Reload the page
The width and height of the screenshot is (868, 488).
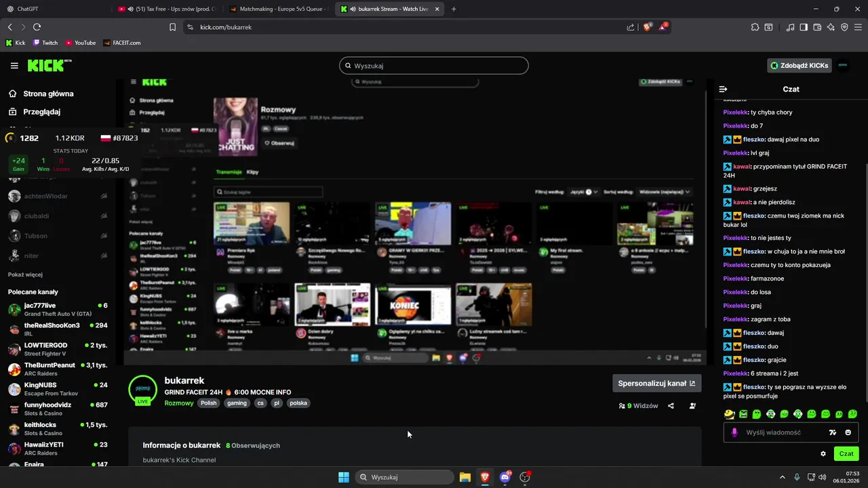click(37, 27)
